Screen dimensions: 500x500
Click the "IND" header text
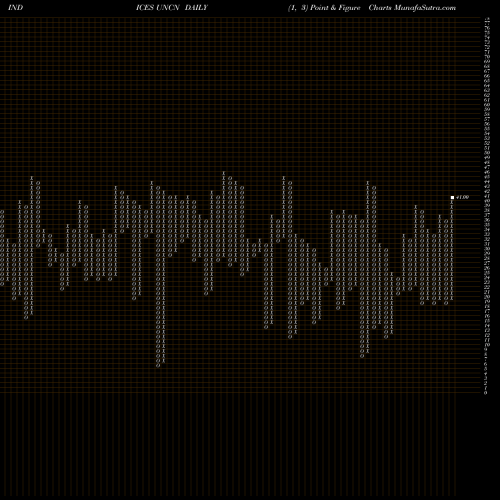15,8
